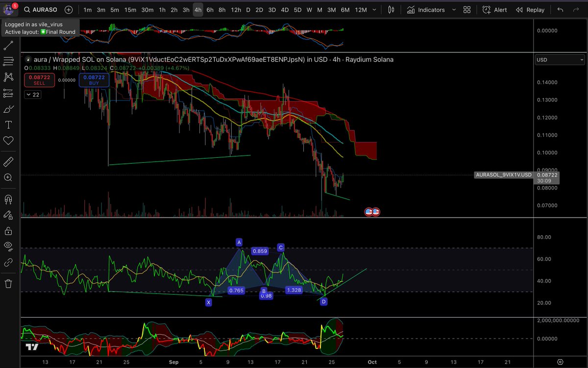
Task: Open the USD currency dropdown
Action: 559,59
